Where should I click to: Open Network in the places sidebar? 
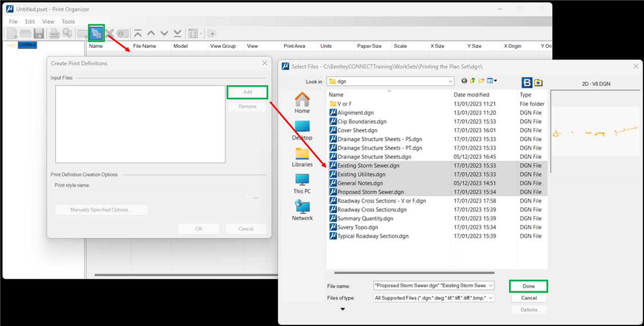pyautogui.click(x=302, y=210)
